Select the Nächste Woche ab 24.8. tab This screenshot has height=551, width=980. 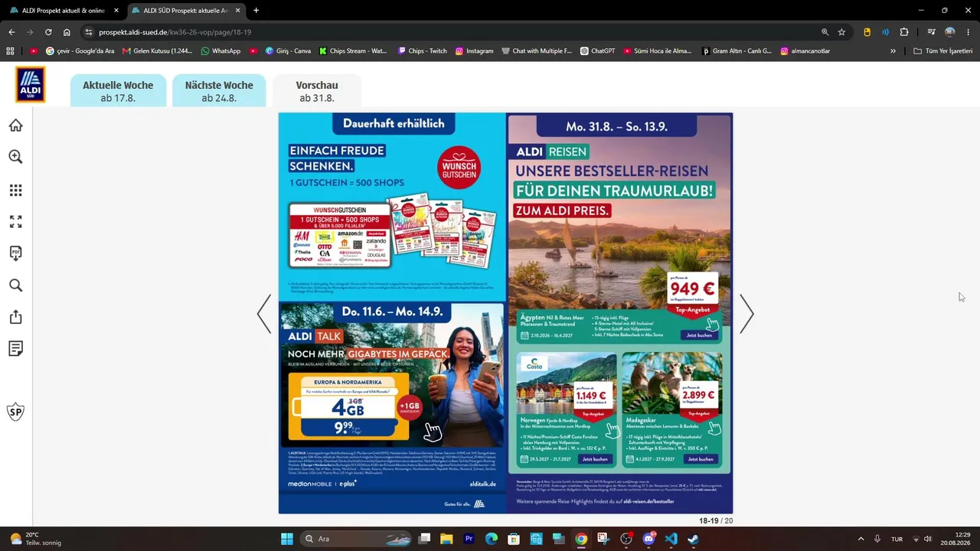point(219,90)
